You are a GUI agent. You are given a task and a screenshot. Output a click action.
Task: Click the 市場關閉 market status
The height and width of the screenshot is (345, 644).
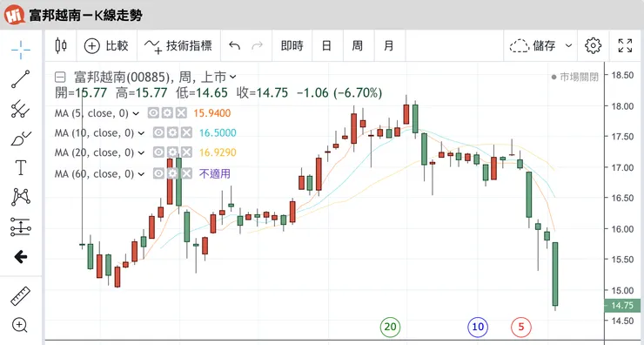pyautogui.click(x=575, y=77)
